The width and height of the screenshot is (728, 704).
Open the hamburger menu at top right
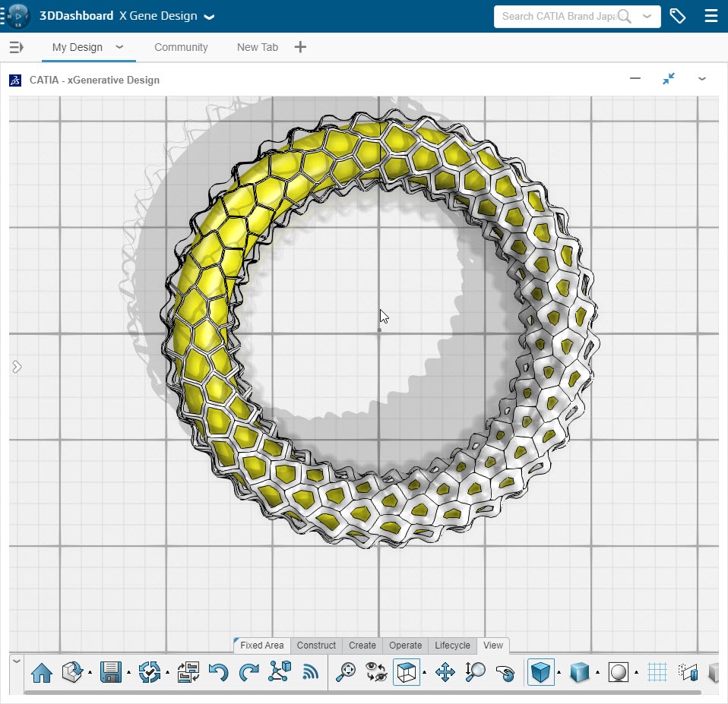711,16
